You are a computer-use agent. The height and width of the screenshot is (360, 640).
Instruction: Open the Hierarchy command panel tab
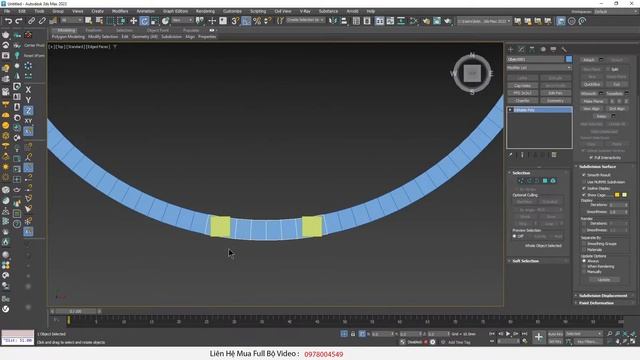[532, 49]
